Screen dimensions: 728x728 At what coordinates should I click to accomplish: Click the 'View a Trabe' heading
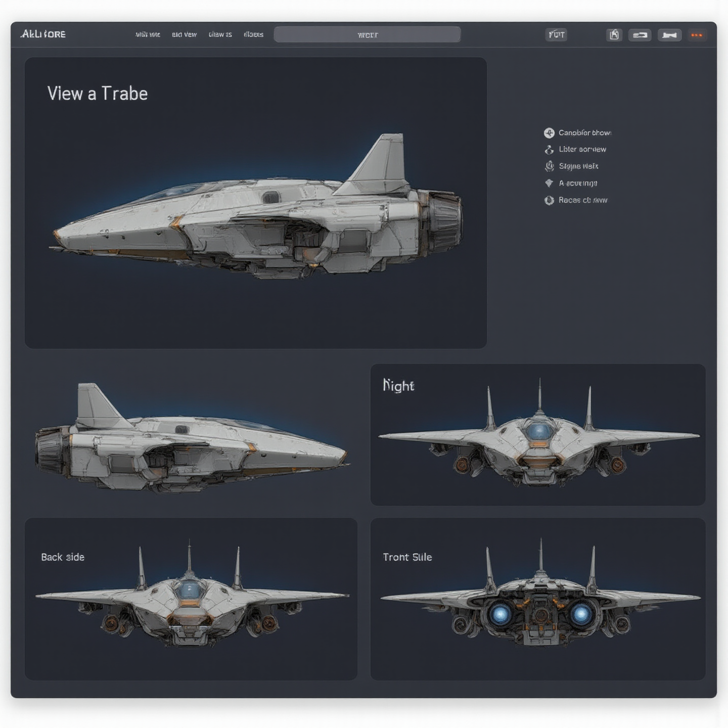pos(98,94)
